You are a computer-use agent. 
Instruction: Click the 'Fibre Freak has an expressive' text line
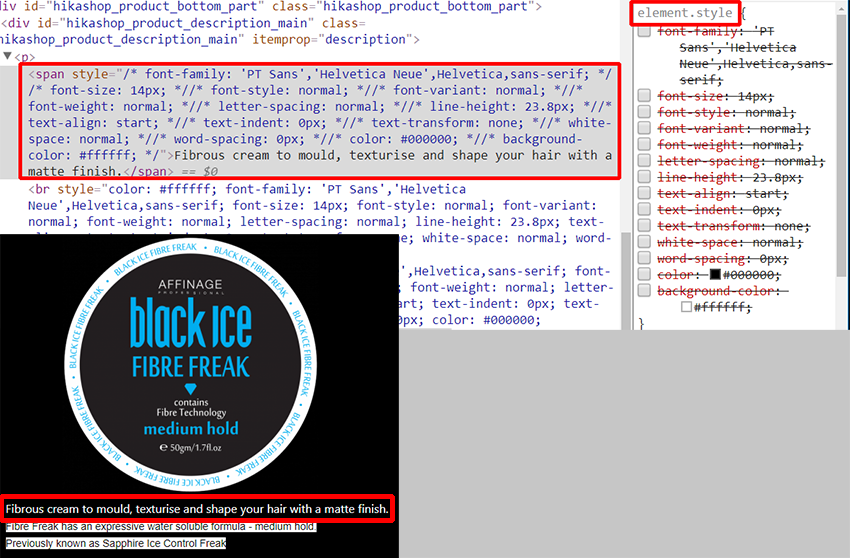[161, 527]
